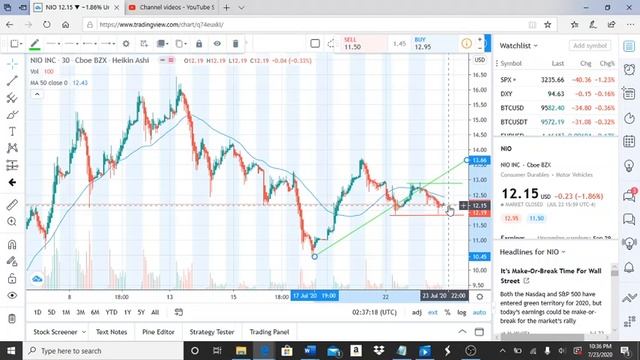Select the back arrow icon in drawing toolbar
The width and height of the screenshot is (640, 360).
[x=12, y=182]
